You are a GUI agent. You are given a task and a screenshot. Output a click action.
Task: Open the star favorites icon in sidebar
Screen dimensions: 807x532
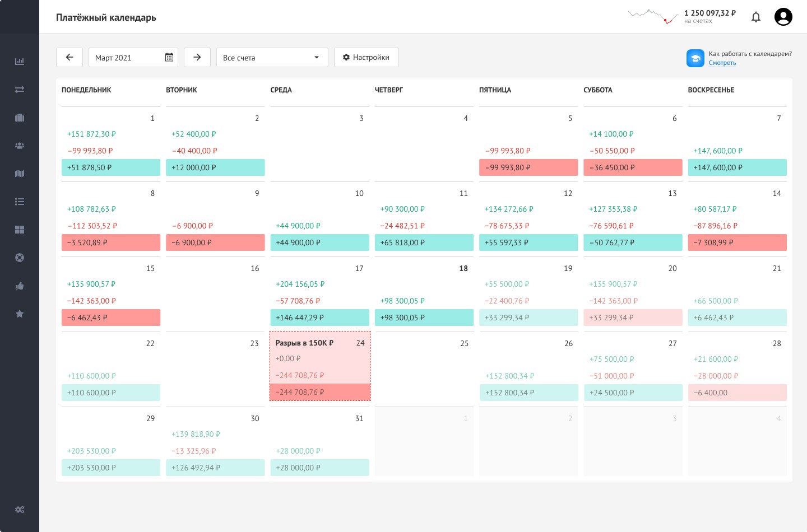(20, 314)
